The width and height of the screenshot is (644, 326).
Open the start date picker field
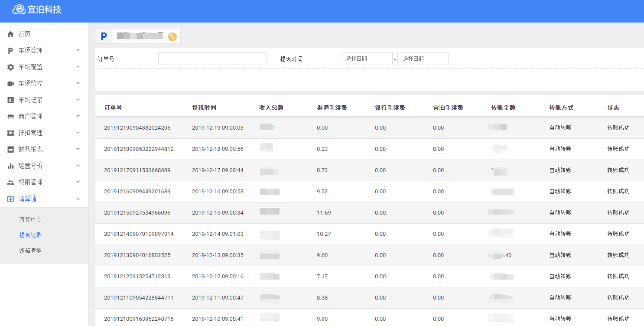click(366, 59)
